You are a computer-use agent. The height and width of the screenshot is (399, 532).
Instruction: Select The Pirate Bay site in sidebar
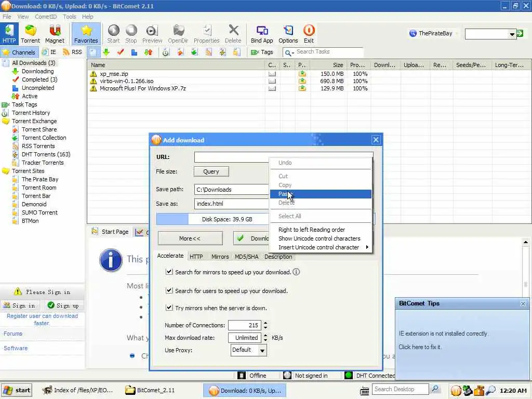coord(39,179)
